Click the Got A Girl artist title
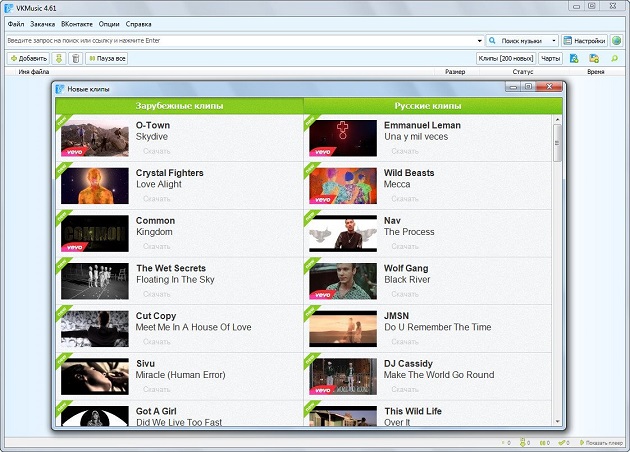Viewport: 630px width, 452px height. (156, 411)
